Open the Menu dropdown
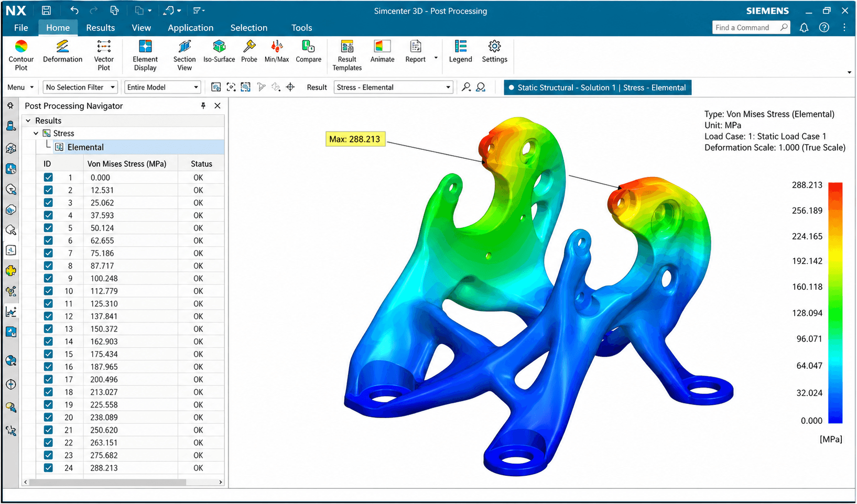 click(x=20, y=87)
